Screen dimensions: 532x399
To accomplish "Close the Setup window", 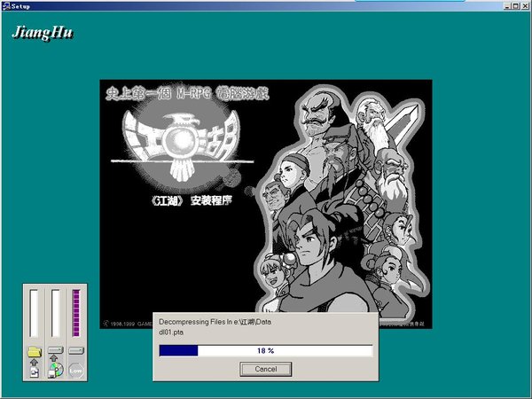I will [525, 6].
